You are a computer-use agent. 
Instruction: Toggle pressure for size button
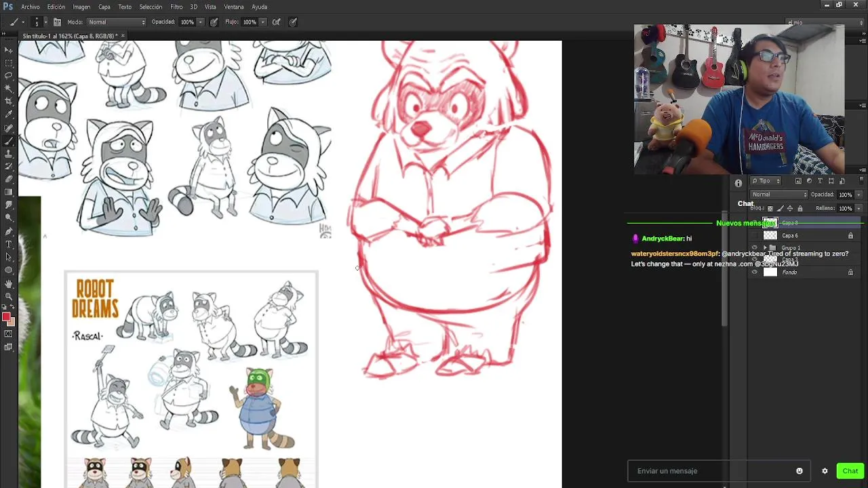coord(293,22)
